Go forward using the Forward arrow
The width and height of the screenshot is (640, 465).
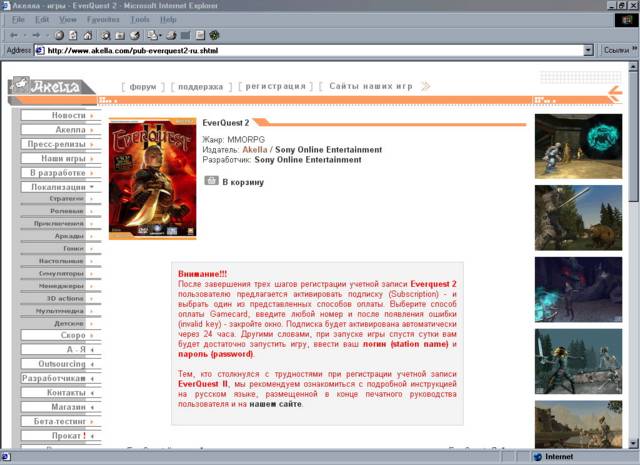coord(36,36)
